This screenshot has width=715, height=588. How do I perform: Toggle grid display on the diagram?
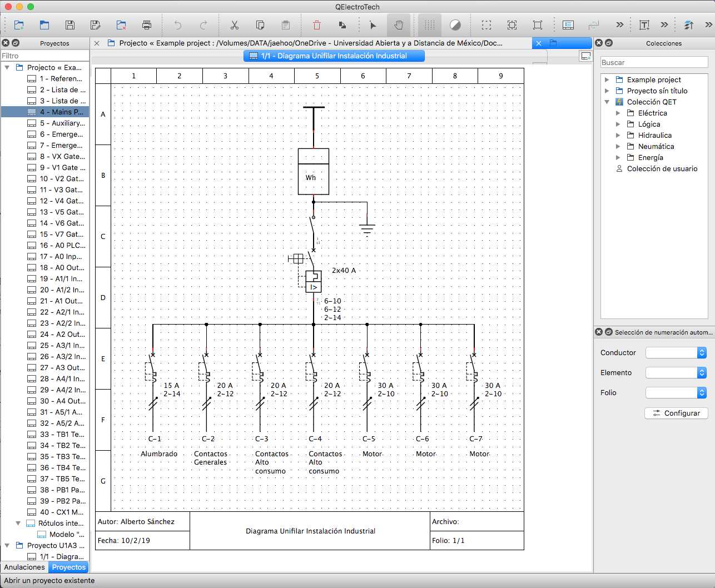[x=430, y=25]
